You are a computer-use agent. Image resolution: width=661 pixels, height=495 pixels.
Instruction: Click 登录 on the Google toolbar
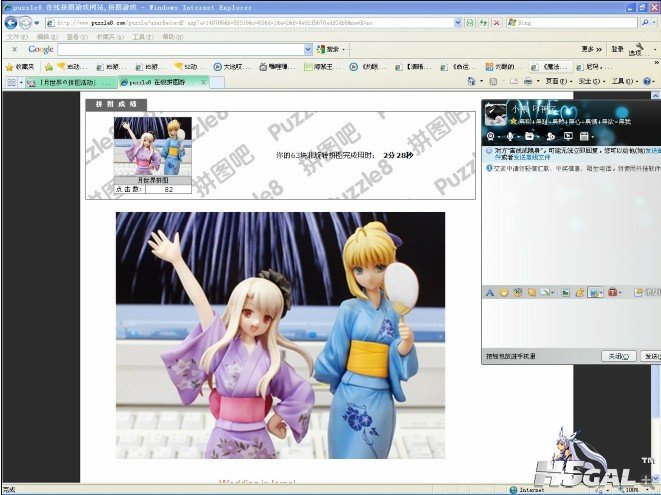617,49
